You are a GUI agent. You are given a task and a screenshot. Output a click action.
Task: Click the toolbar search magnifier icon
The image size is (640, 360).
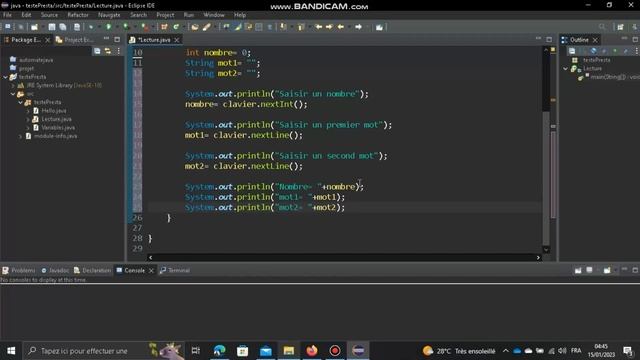tap(602, 27)
